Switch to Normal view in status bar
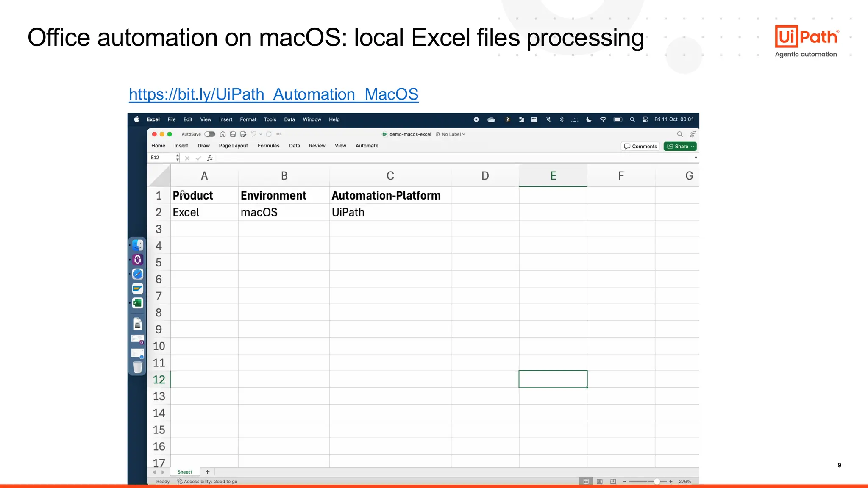 (x=586, y=482)
